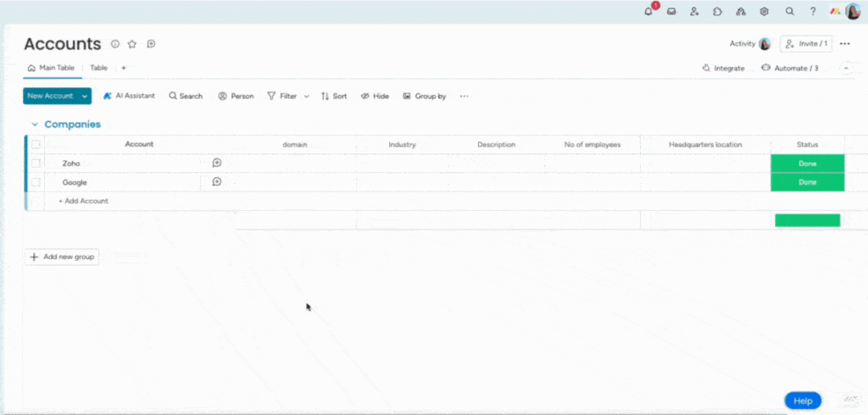
Task: Open the Filter dropdown chevron
Action: pos(307,97)
